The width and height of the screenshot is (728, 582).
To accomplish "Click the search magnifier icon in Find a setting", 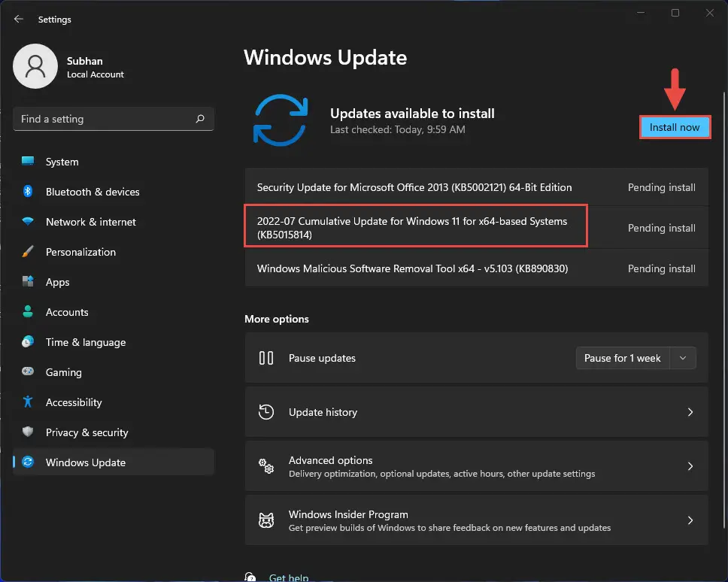I will tap(200, 119).
